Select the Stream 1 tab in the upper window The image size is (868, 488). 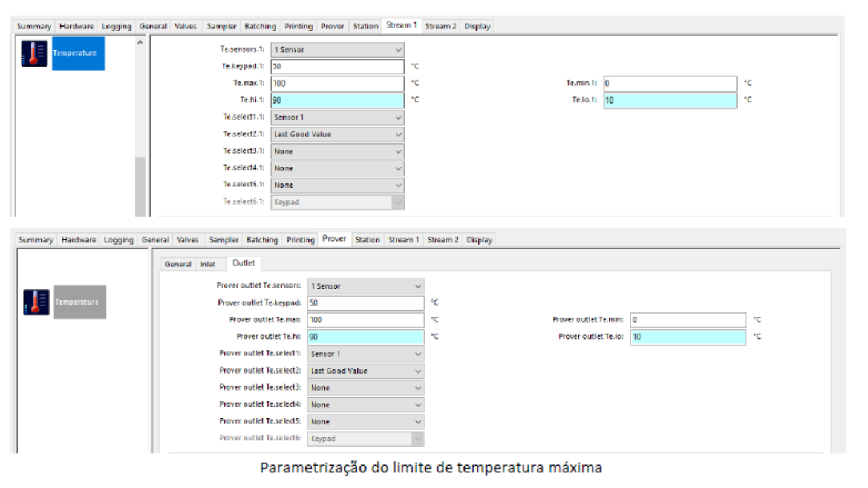point(402,25)
